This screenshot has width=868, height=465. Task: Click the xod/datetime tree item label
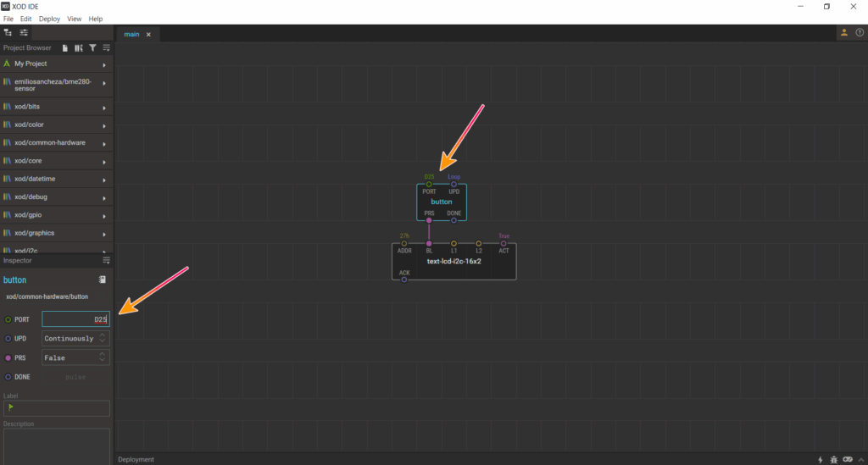click(35, 179)
